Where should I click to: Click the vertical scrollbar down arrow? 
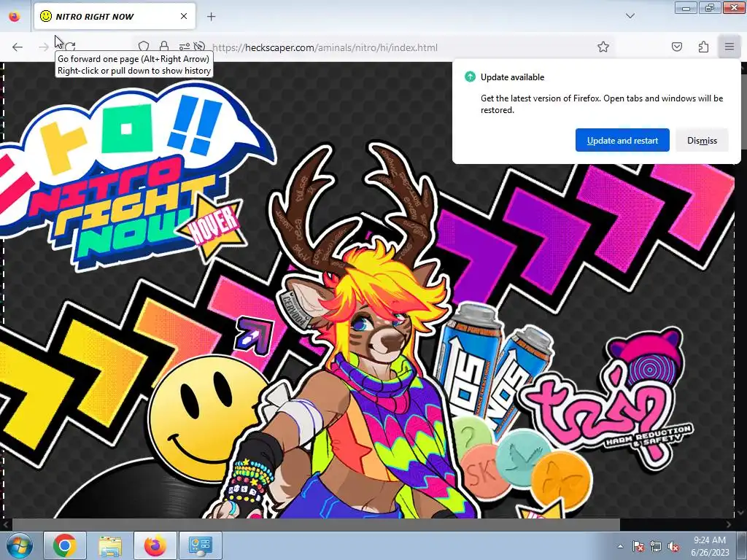(741, 513)
